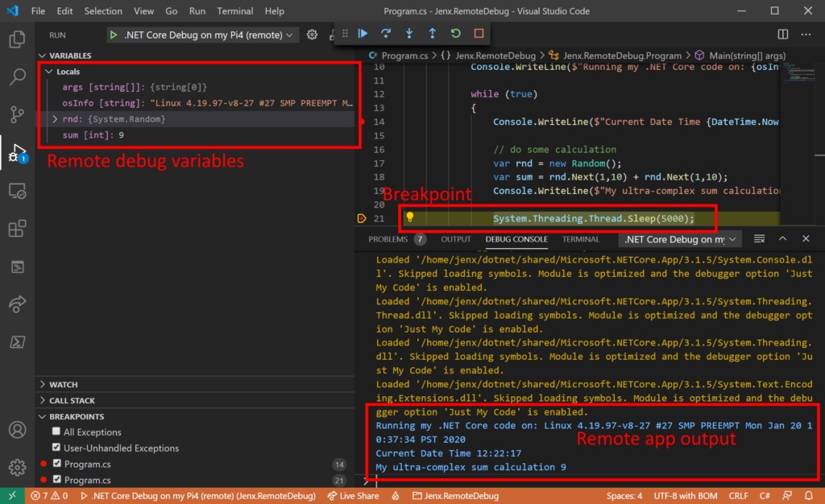Switch to the OUTPUT panel tab
825x504 pixels.
[x=456, y=239]
